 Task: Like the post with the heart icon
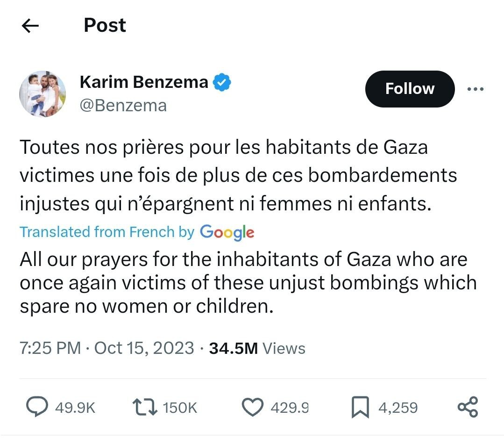click(253, 407)
